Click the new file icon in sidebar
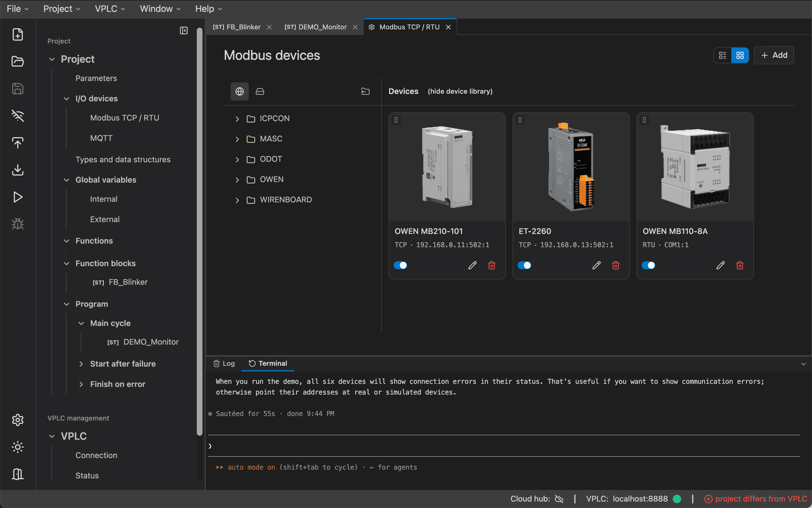The image size is (812, 508). pos(17,34)
